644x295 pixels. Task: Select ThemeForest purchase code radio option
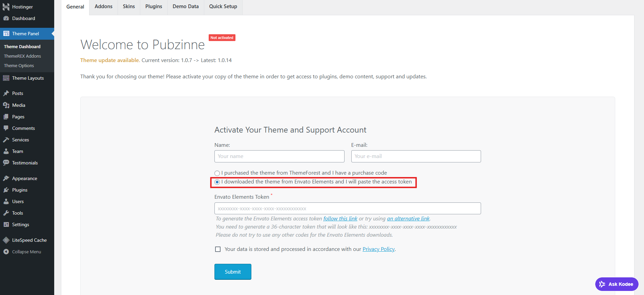tap(217, 173)
